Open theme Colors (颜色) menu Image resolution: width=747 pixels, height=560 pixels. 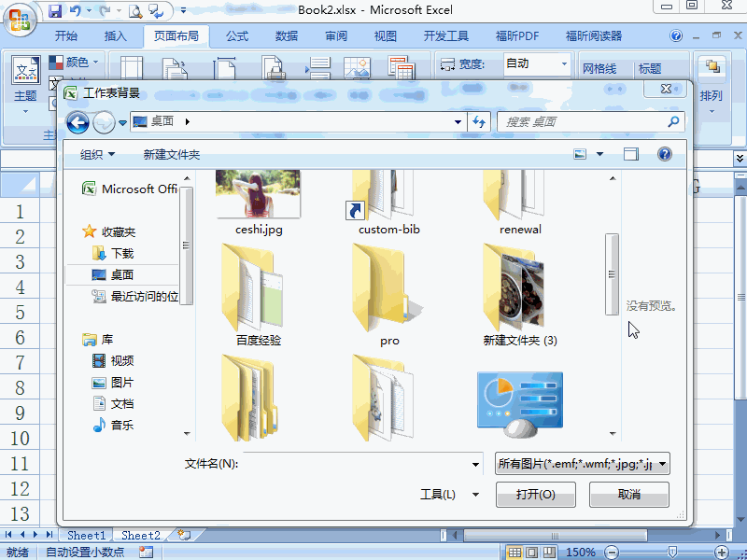coord(74,62)
